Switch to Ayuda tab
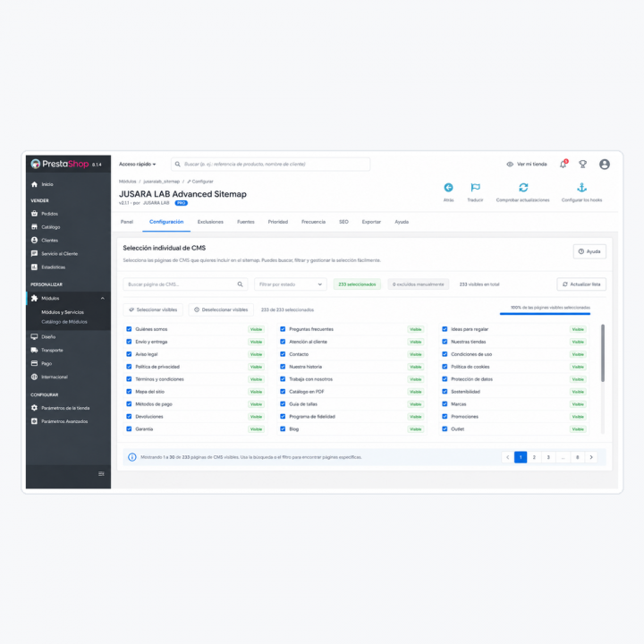644x644 pixels. [402, 222]
